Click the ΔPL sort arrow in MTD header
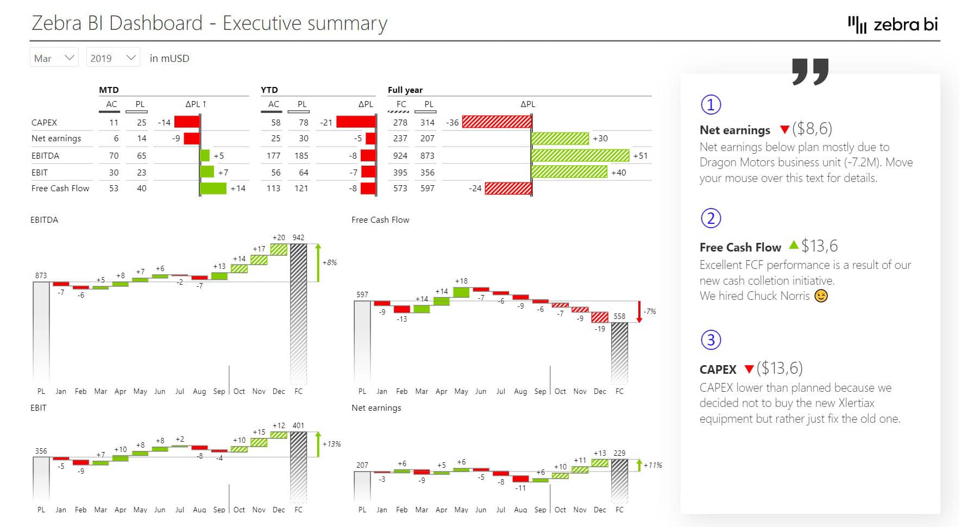The image size is (980, 527). coord(205,103)
